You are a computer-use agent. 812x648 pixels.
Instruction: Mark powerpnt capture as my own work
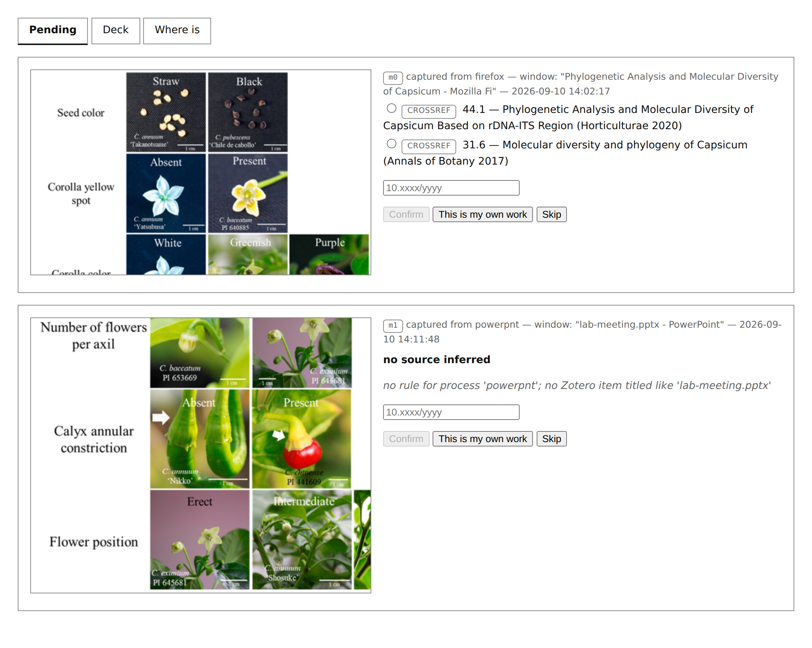tap(482, 439)
